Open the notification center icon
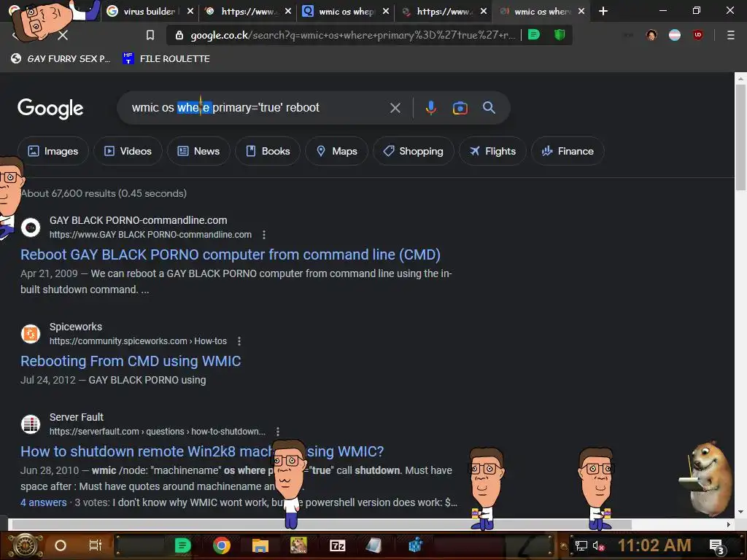 click(717, 547)
